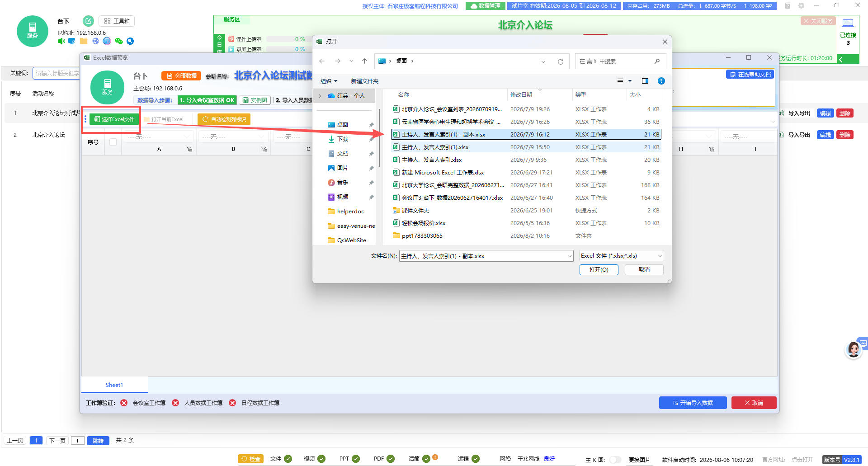
Task: Sort files by 名称 column header
Action: (x=404, y=95)
